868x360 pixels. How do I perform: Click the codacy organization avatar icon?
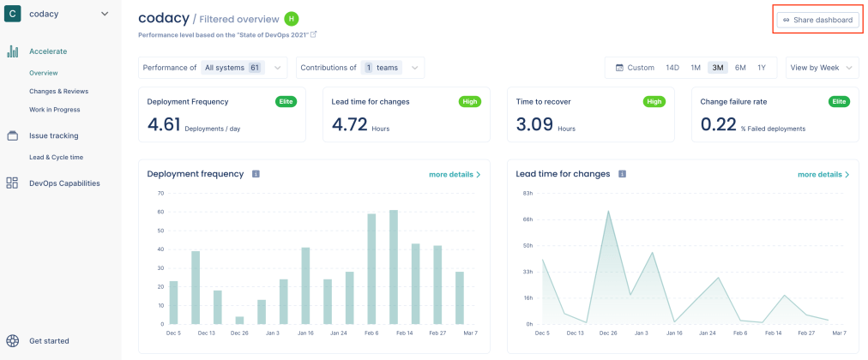click(12, 14)
